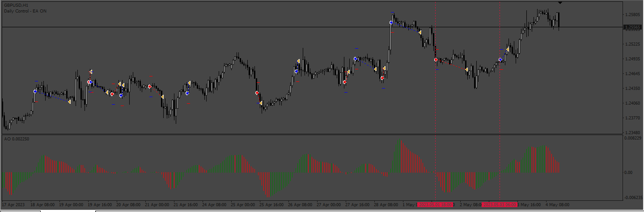Select the blue buy arrow at the 28 Apr high
644x212 pixels.
pyautogui.click(x=391, y=22)
